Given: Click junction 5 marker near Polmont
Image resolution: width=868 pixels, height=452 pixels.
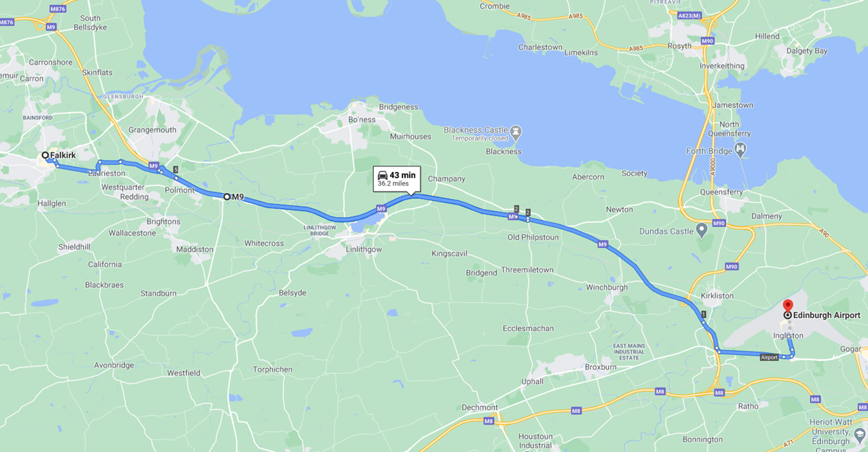Looking at the screenshot, I should (176, 169).
